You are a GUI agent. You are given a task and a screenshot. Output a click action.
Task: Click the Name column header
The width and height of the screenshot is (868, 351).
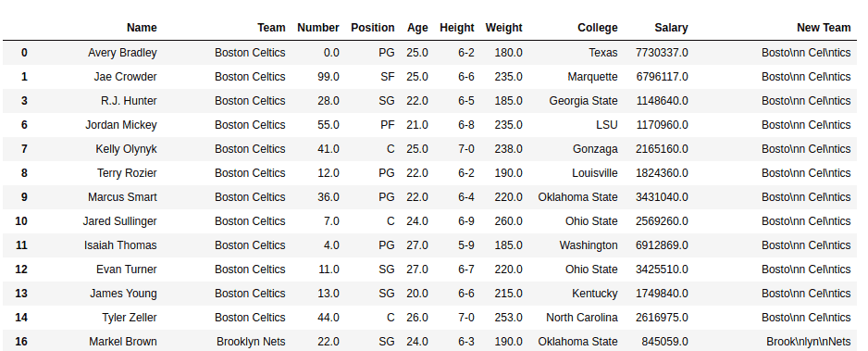[x=142, y=28]
